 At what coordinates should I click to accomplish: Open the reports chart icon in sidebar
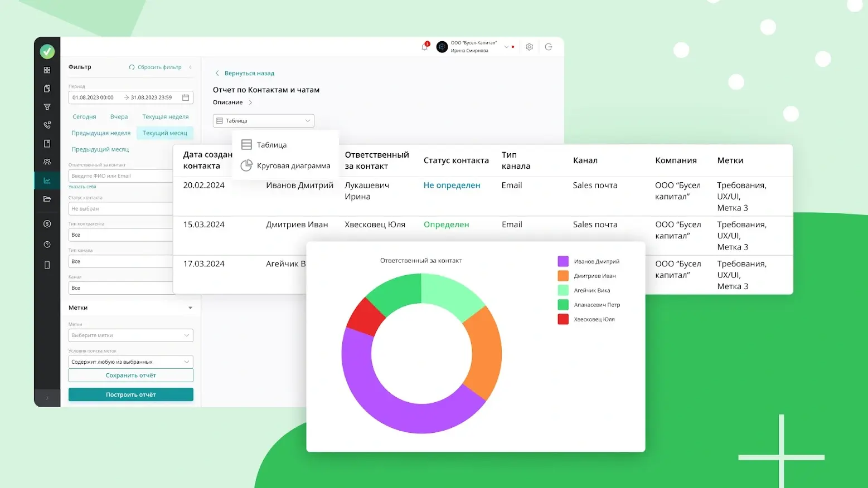(x=47, y=180)
